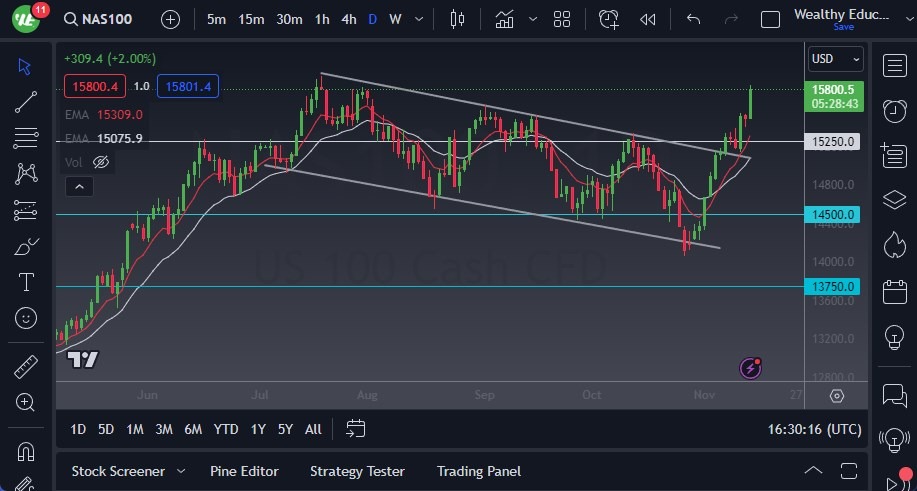Click the zoom in magnifier tool

point(26,402)
